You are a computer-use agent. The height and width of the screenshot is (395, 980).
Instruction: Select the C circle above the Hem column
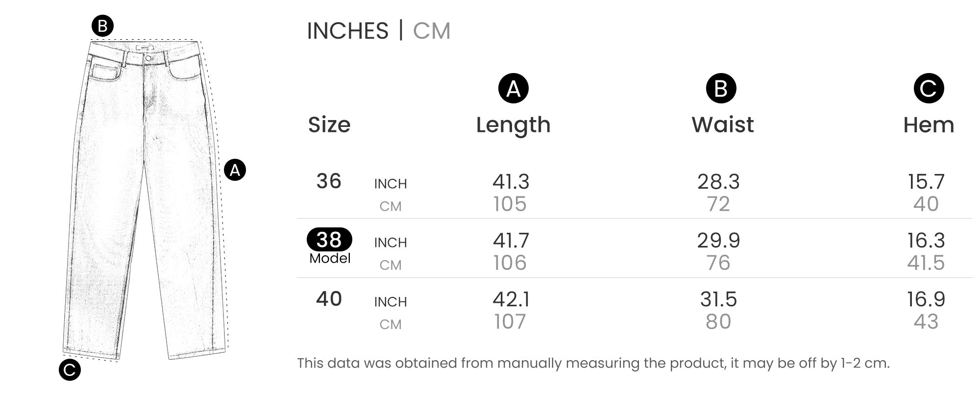click(x=928, y=89)
